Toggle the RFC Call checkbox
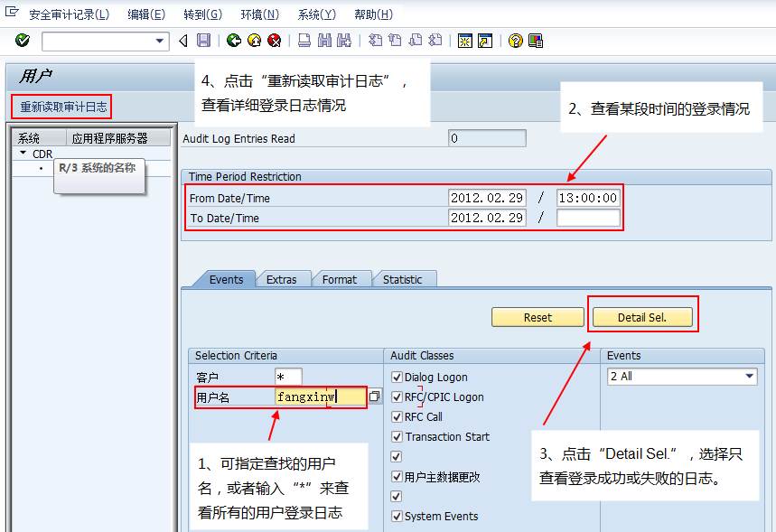This screenshot has width=776, height=532. tap(397, 417)
